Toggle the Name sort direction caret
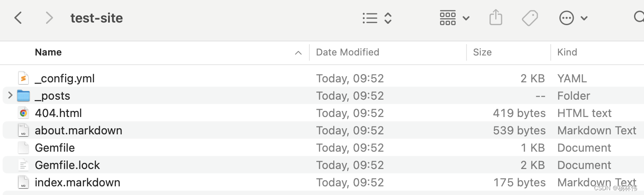The width and height of the screenshot is (644, 195). coord(298,53)
